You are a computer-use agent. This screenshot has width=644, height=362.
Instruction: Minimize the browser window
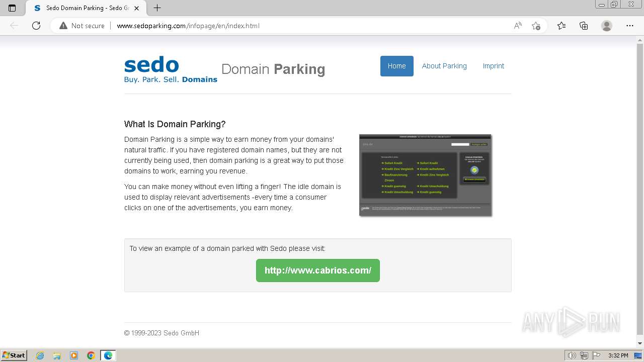[602, 4]
